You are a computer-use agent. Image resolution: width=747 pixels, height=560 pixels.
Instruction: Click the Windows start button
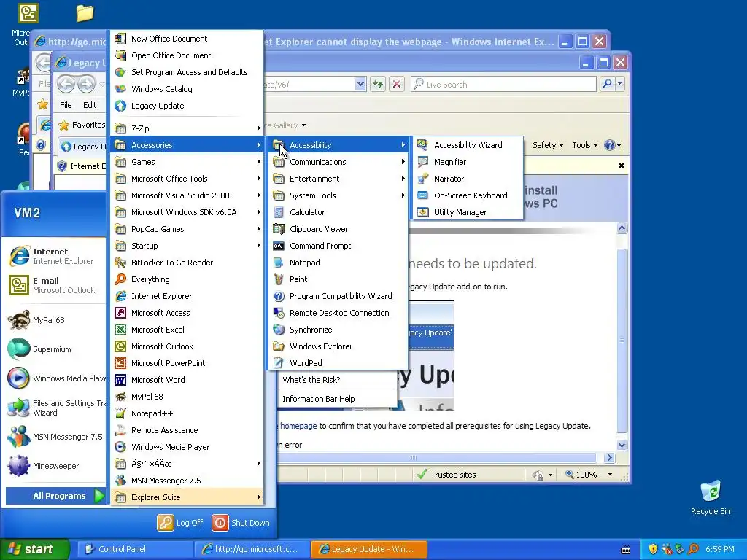35,549
